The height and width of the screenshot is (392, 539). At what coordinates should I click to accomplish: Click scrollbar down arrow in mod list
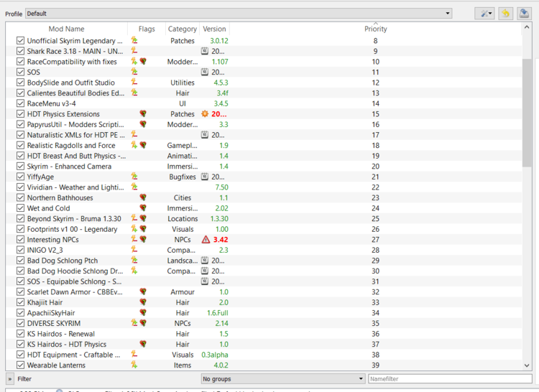(x=527, y=365)
